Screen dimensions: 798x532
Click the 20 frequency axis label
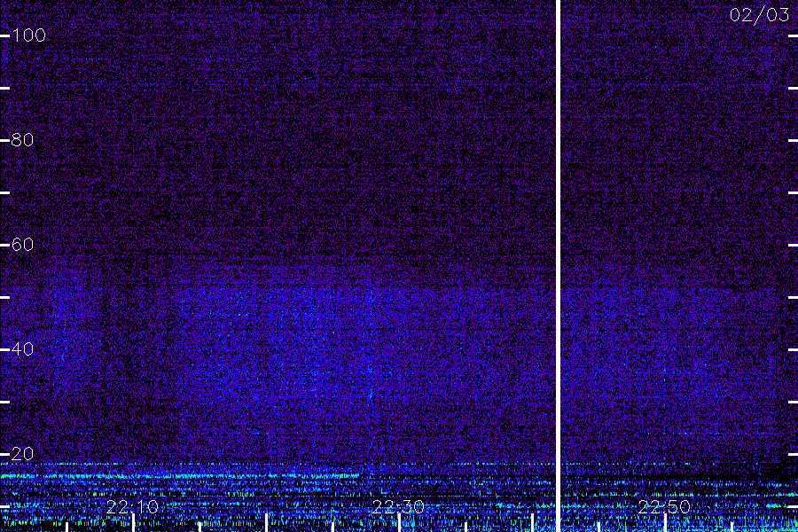(23, 454)
